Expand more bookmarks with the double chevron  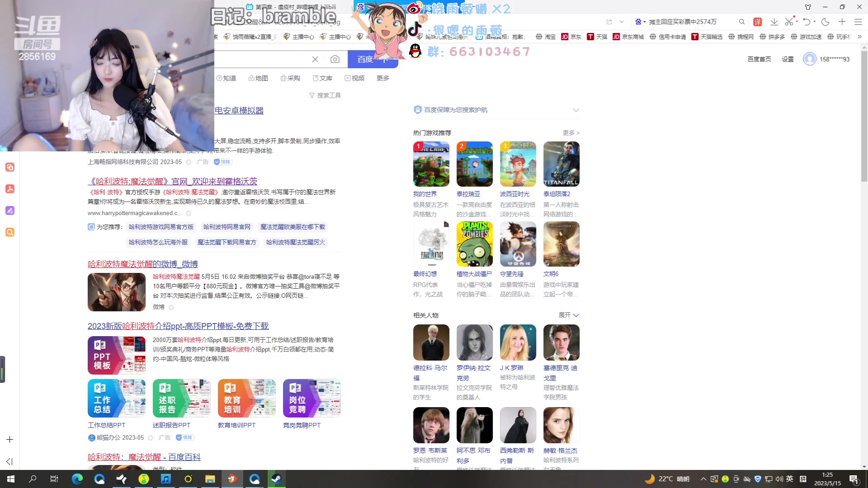click(859, 37)
